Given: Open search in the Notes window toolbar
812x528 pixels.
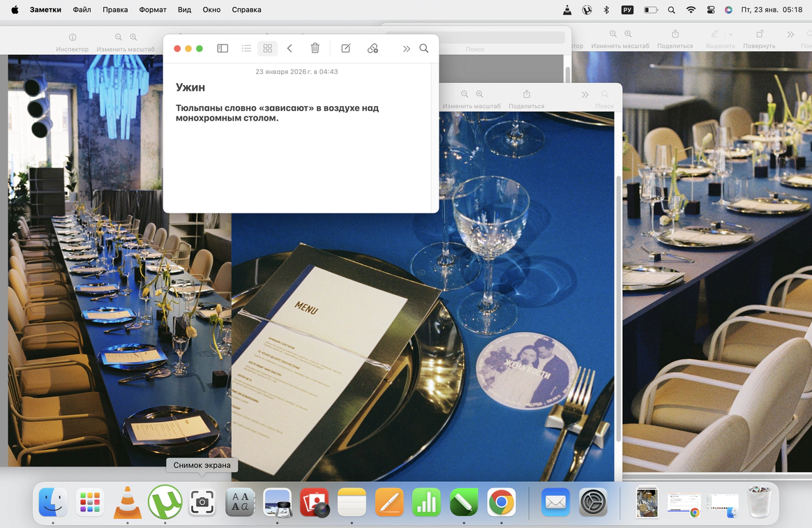Looking at the screenshot, I should 423,48.
